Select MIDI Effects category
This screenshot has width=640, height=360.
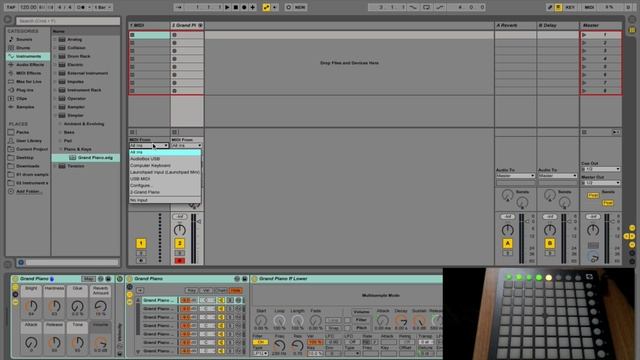28,73
